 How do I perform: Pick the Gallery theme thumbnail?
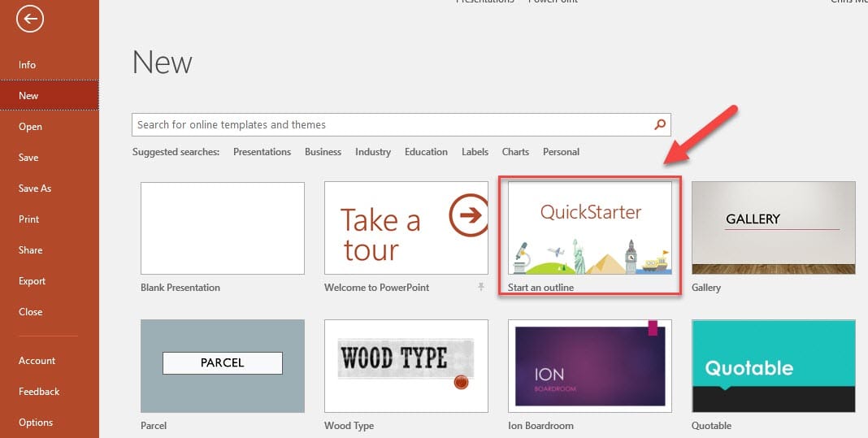coord(774,228)
